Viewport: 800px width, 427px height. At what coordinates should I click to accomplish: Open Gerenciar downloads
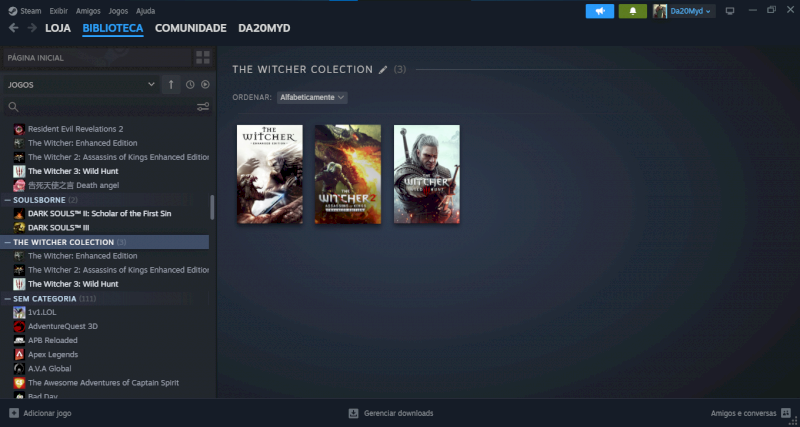390,413
